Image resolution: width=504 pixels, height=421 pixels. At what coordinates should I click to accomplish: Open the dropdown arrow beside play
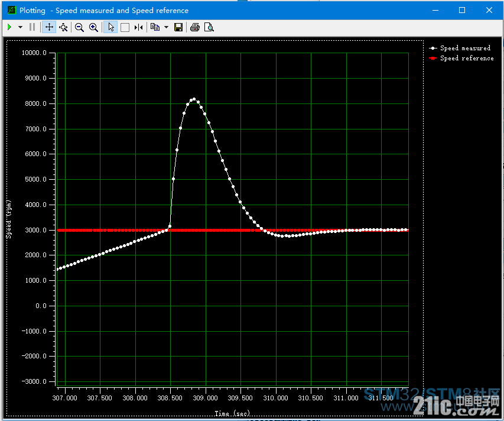(20, 27)
